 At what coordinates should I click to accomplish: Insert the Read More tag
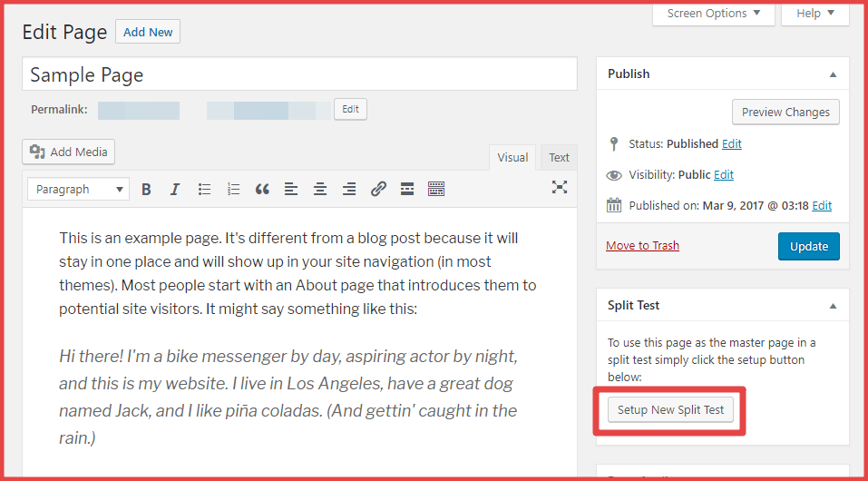tap(407, 189)
